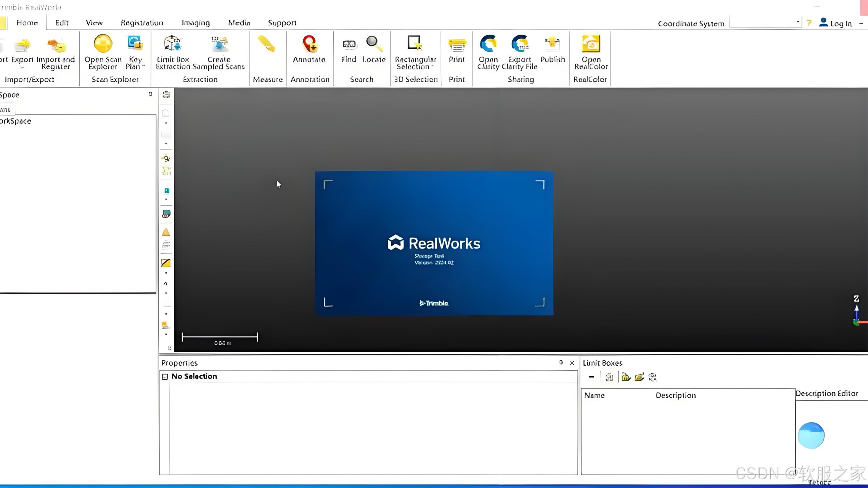868x488 pixels.
Task: Click the Description column header
Action: coord(675,395)
